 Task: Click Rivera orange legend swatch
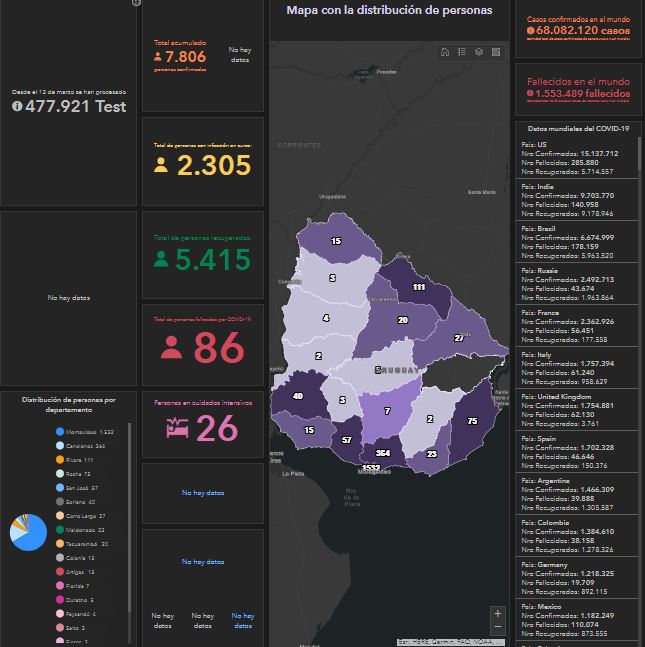point(60,459)
